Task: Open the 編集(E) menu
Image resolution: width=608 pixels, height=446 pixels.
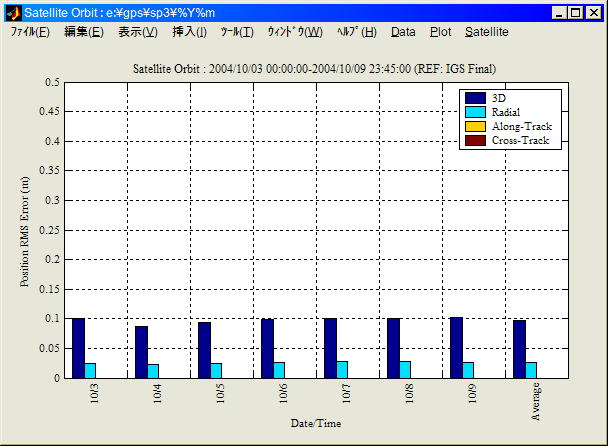Action: (x=83, y=32)
